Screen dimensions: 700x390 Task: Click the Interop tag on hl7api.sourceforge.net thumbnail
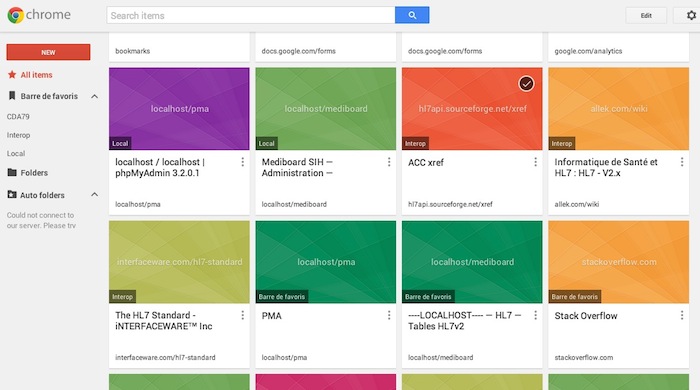[415, 143]
